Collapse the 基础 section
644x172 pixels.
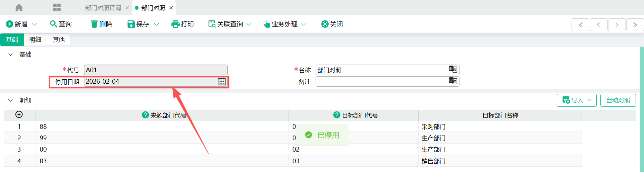[10, 55]
